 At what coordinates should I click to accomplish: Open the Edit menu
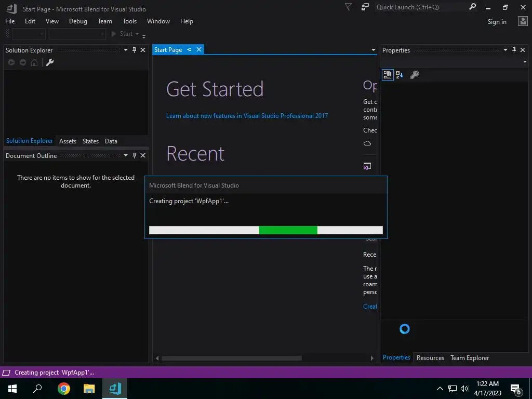pyautogui.click(x=30, y=21)
